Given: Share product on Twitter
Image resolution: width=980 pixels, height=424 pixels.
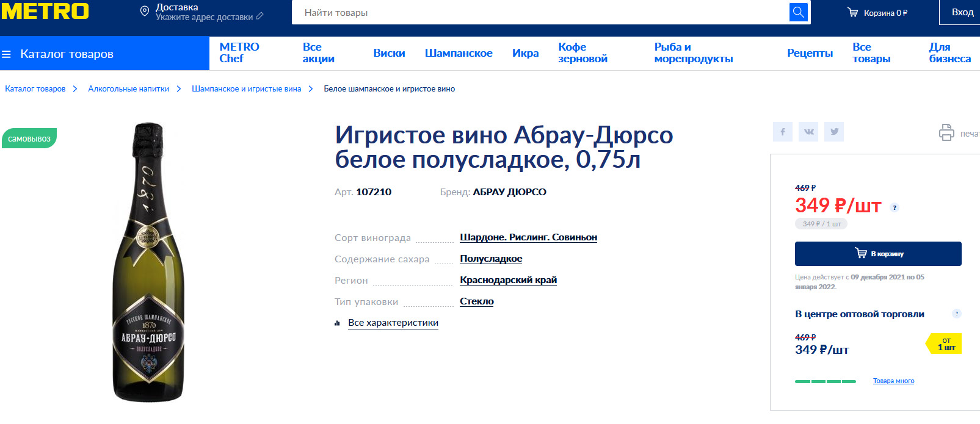Looking at the screenshot, I should [834, 132].
